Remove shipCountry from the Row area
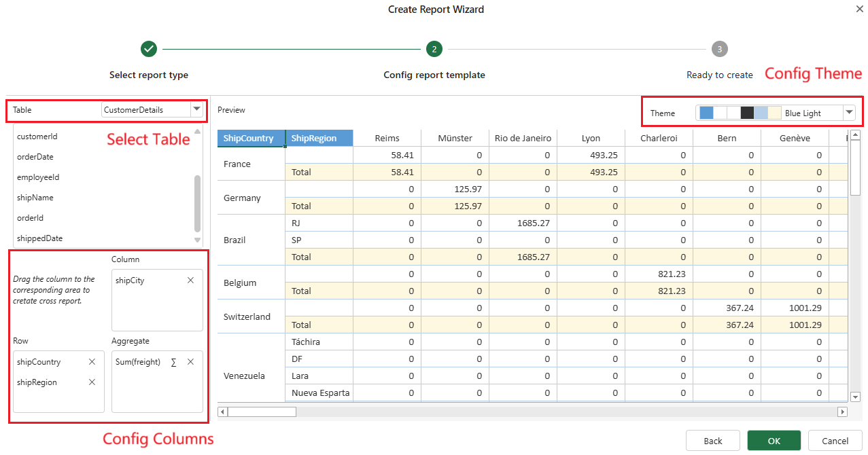Screen dimensions: 868x455 (92, 362)
